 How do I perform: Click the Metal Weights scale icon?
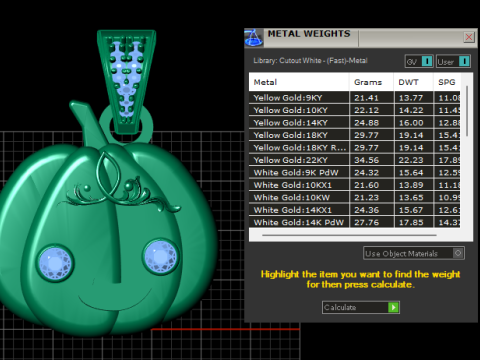point(254,38)
